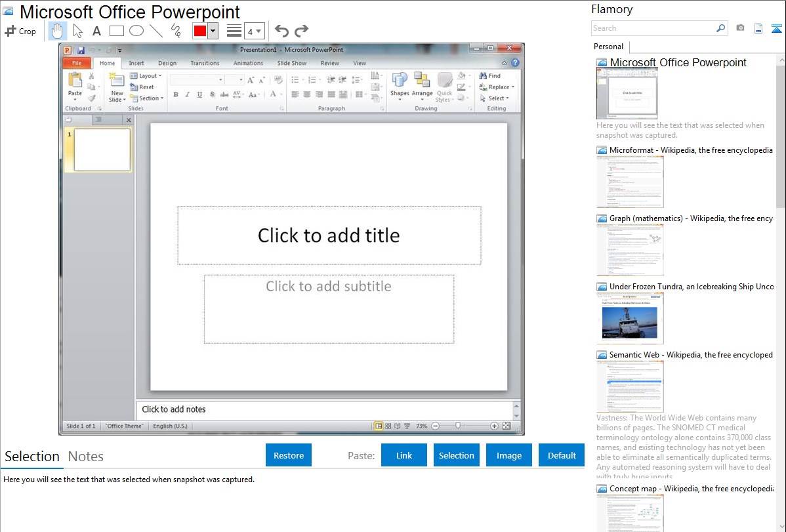Click the Cut scissors icon
The image size is (786, 532).
(x=91, y=75)
